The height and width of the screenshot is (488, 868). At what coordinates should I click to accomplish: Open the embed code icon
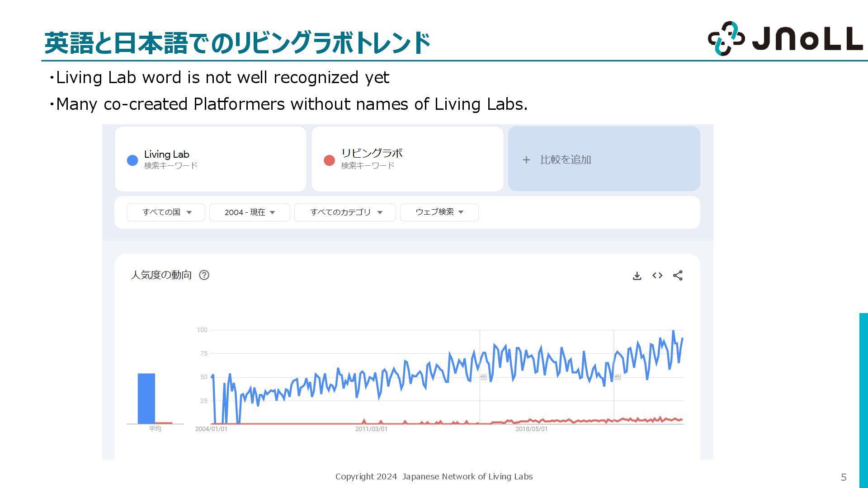(x=657, y=276)
